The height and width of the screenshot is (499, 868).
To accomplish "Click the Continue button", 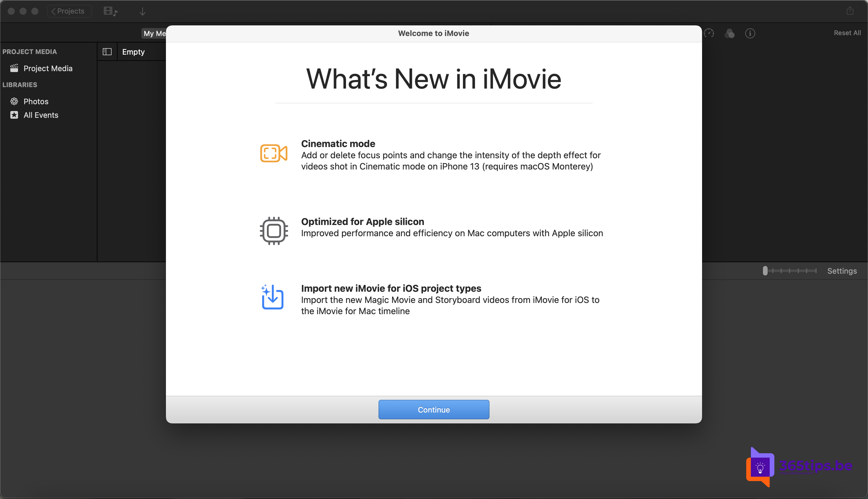I will (433, 409).
